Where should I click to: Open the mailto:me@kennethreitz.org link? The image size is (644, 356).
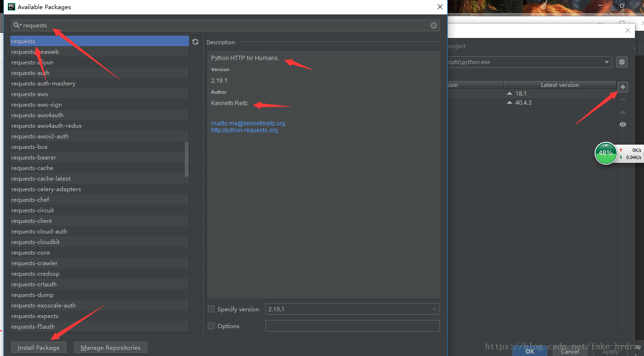click(248, 123)
